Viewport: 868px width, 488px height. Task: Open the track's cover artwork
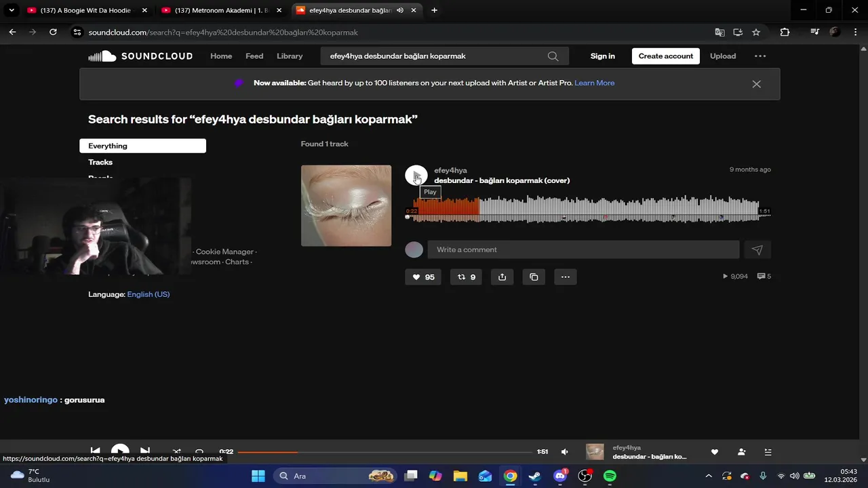tap(346, 205)
